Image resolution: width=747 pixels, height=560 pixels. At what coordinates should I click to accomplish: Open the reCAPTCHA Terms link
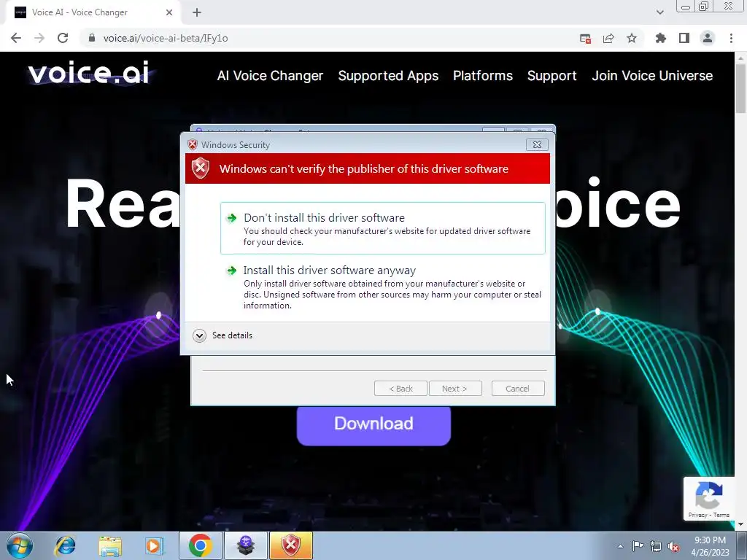coord(721,515)
